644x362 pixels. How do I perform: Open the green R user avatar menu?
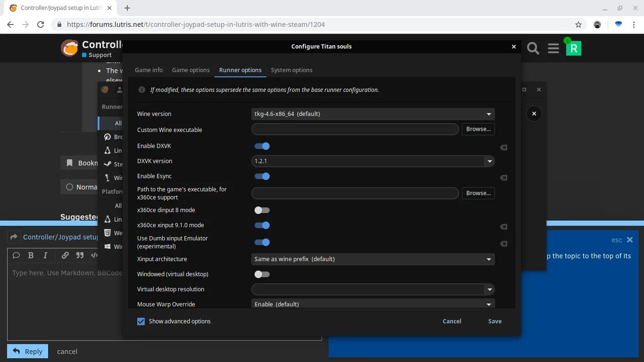pos(573,48)
